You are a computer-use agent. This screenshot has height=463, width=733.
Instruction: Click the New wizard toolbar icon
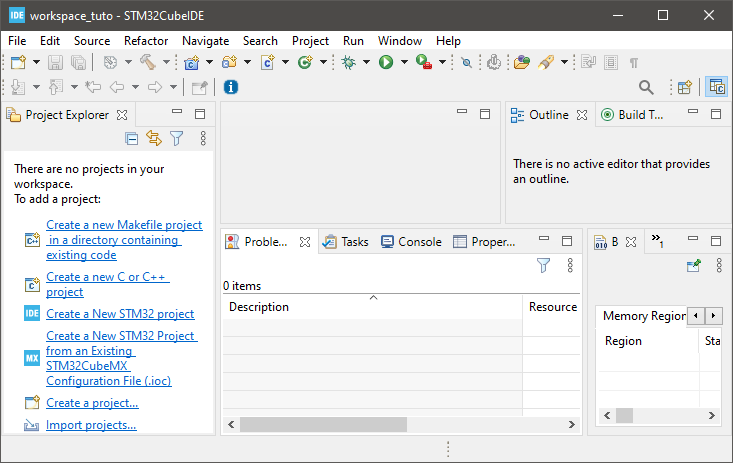coord(18,62)
